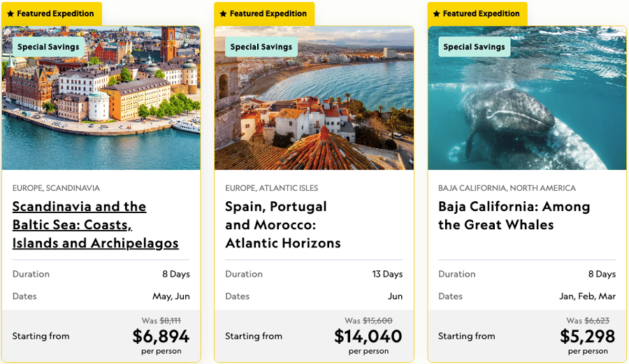Click Special Savings badge on Spain card
This screenshot has height=364, width=629.
coord(261,47)
